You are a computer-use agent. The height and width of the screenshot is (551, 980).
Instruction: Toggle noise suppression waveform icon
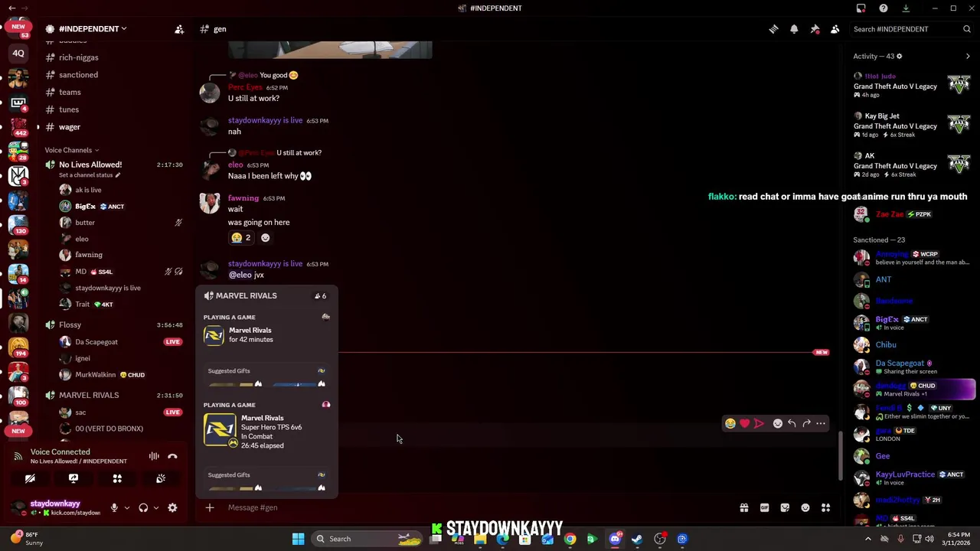pyautogui.click(x=154, y=456)
